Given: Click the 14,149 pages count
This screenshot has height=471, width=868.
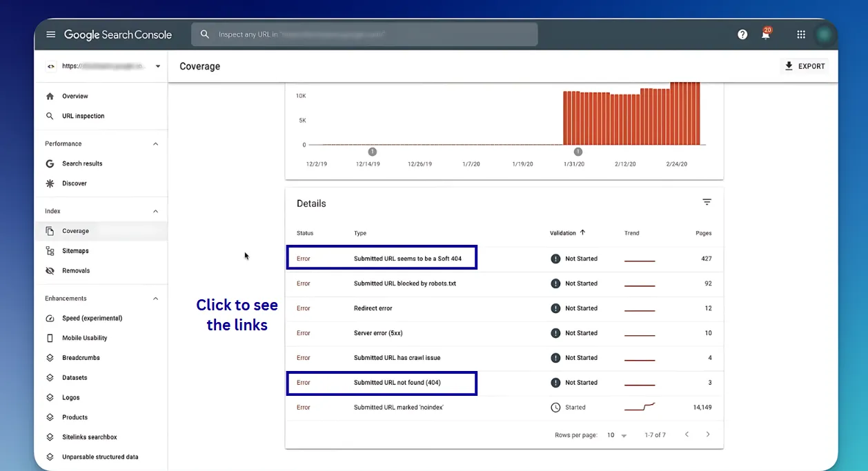Looking at the screenshot, I should click(x=702, y=408).
